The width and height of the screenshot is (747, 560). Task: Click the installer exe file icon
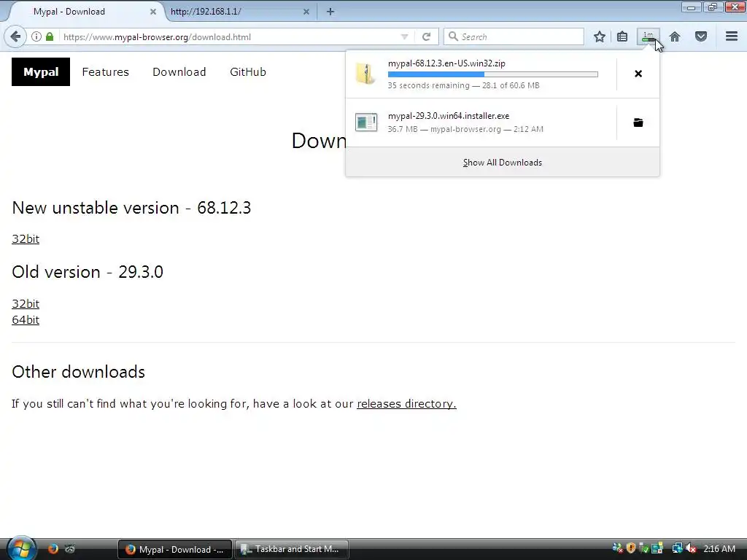pos(366,122)
